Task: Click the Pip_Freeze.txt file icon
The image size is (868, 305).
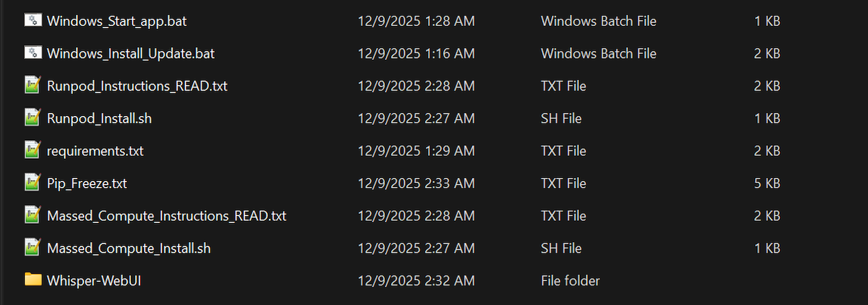Action: click(x=33, y=183)
